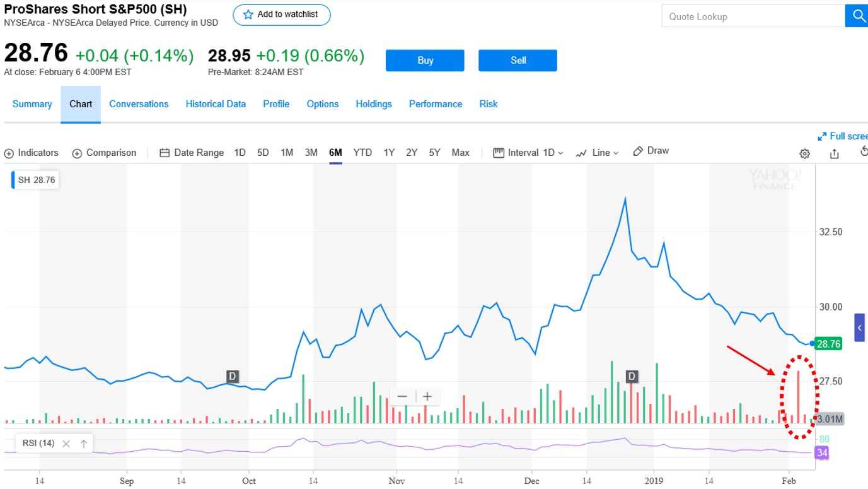This screenshot has width=868, height=489.
Task: Show Max chart range
Action: 461,153
